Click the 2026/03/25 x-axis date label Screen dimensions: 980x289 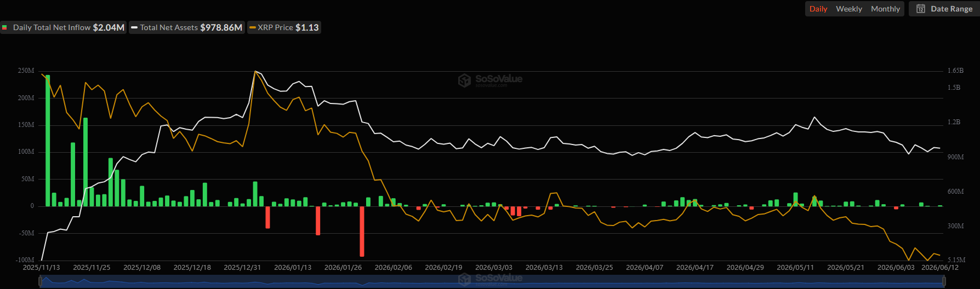pos(594,268)
